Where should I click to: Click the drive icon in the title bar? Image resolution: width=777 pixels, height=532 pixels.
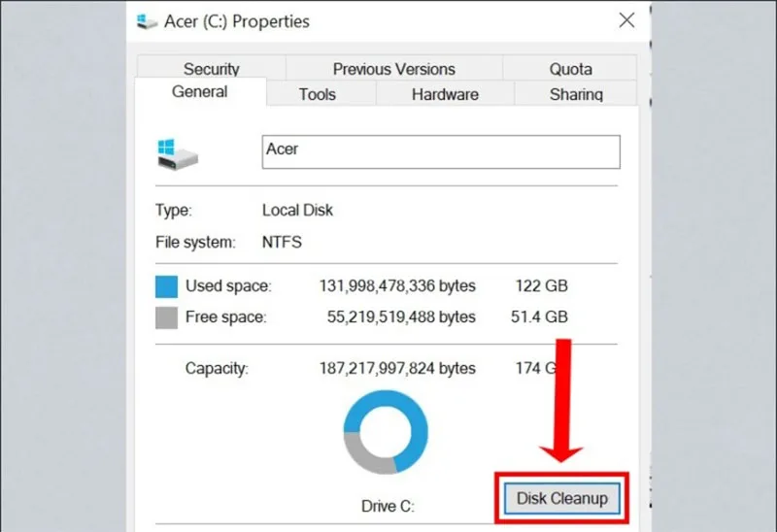(x=147, y=21)
